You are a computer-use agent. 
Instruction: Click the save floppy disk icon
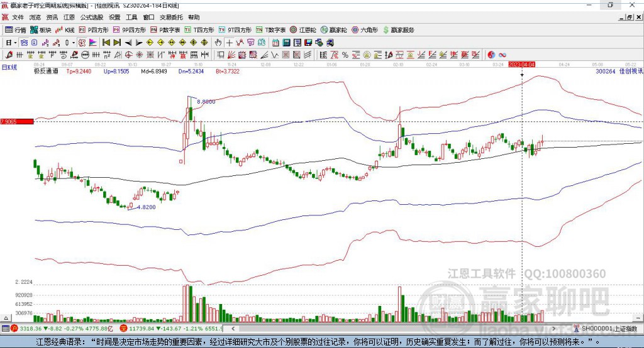(x=308, y=43)
